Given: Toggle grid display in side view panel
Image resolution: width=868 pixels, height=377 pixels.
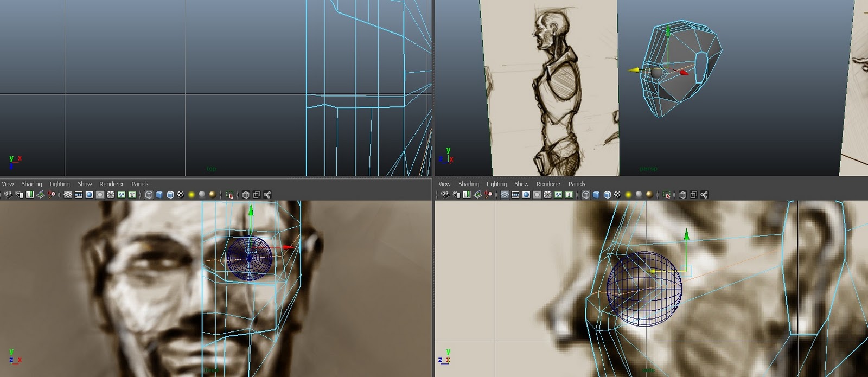Looking at the screenshot, I should click(505, 195).
